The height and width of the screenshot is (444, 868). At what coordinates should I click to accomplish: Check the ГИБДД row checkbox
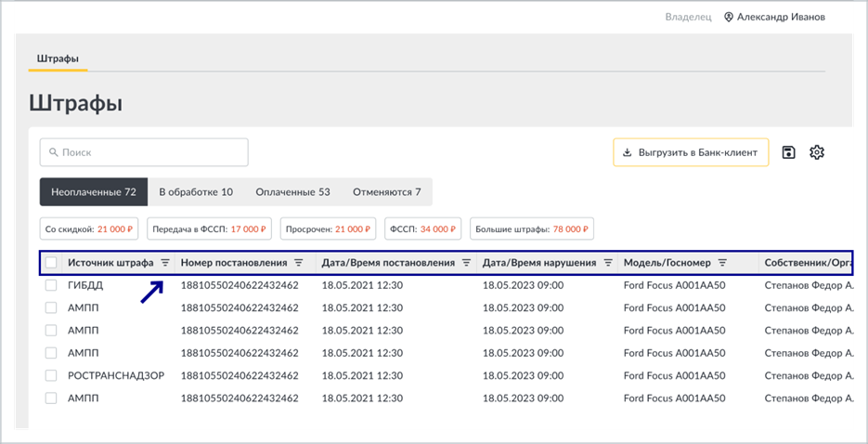[51, 286]
